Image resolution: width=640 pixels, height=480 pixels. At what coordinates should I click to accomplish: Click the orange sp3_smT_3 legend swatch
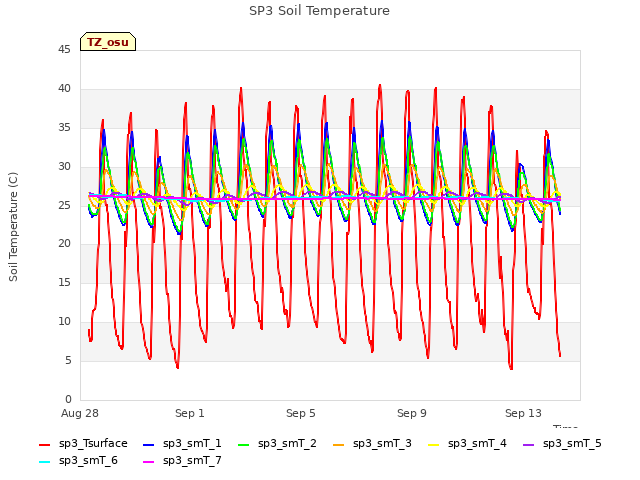coord(339,444)
